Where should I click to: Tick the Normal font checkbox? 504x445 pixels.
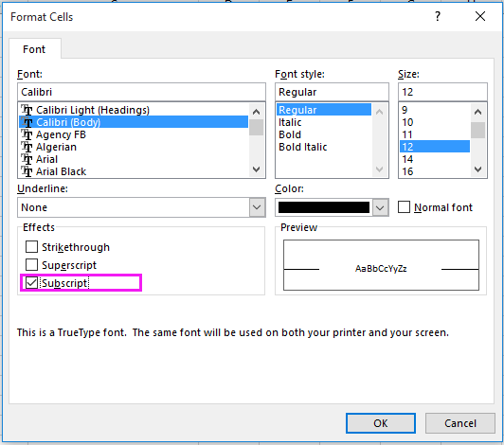point(404,207)
